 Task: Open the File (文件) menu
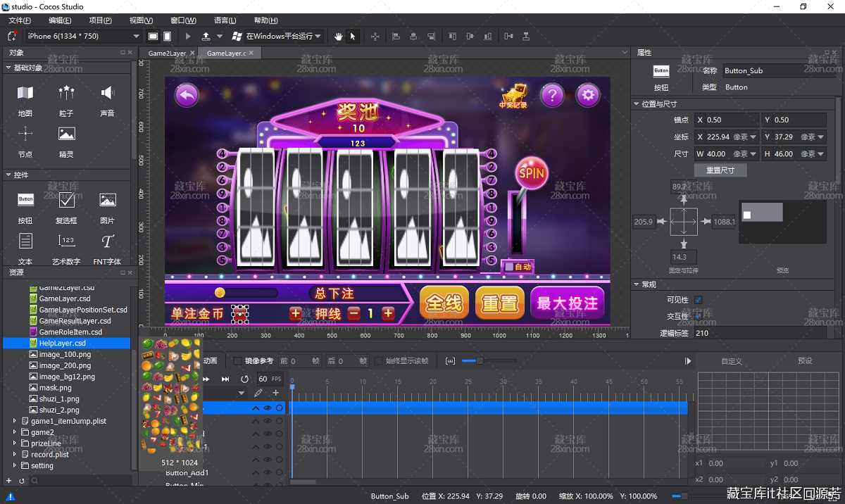coord(20,20)
